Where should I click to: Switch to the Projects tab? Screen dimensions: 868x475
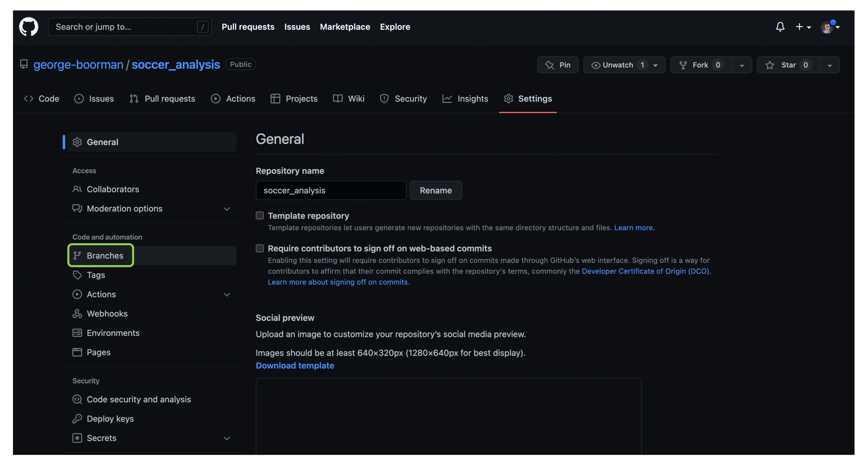[x=294, y=98]
